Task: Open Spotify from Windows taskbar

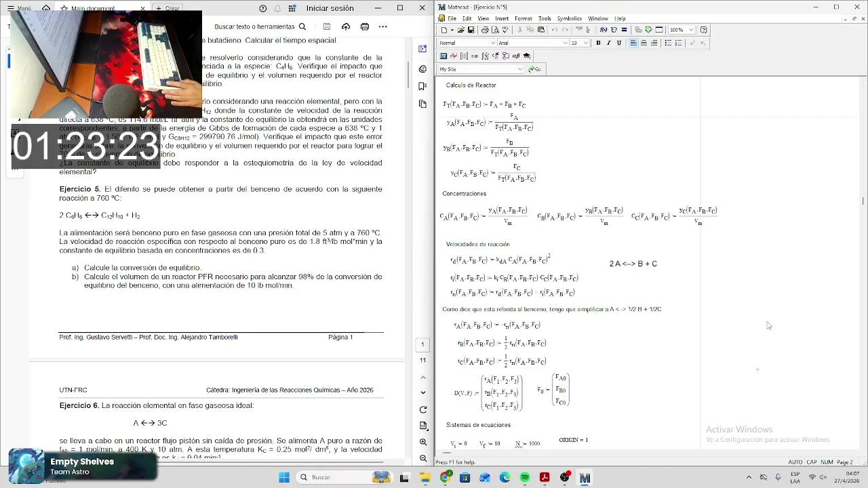Action: 525,478
